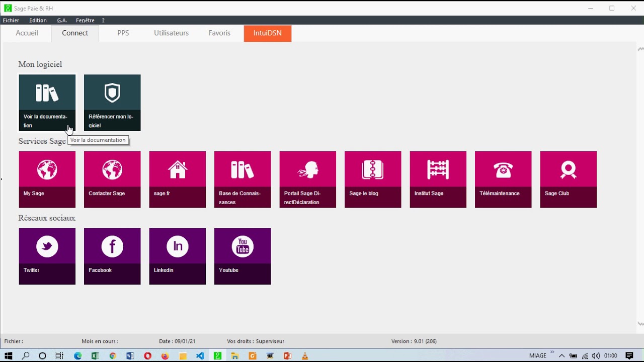Open the Sage Club tile
The image size is (644, 362).
coord(569,179)
